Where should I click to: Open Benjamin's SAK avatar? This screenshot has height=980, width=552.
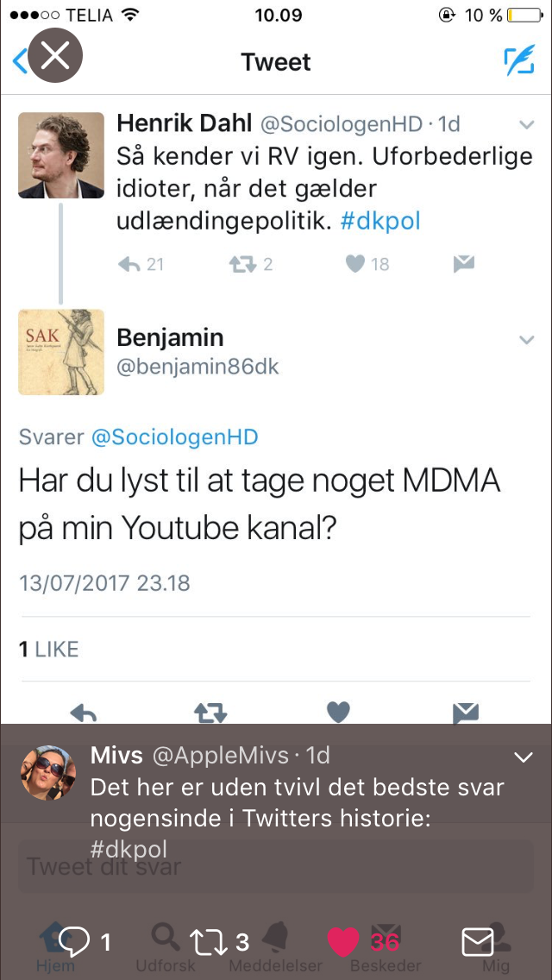(61, 352)
